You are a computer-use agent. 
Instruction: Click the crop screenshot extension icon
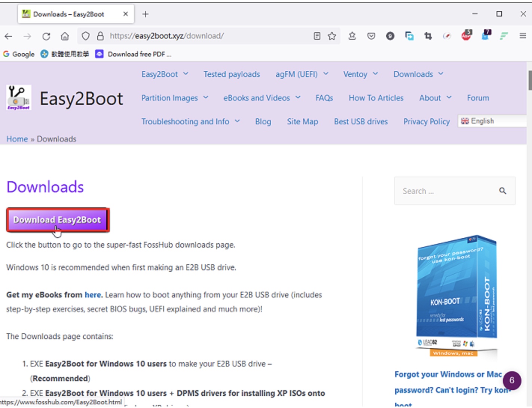pos(428,36)
